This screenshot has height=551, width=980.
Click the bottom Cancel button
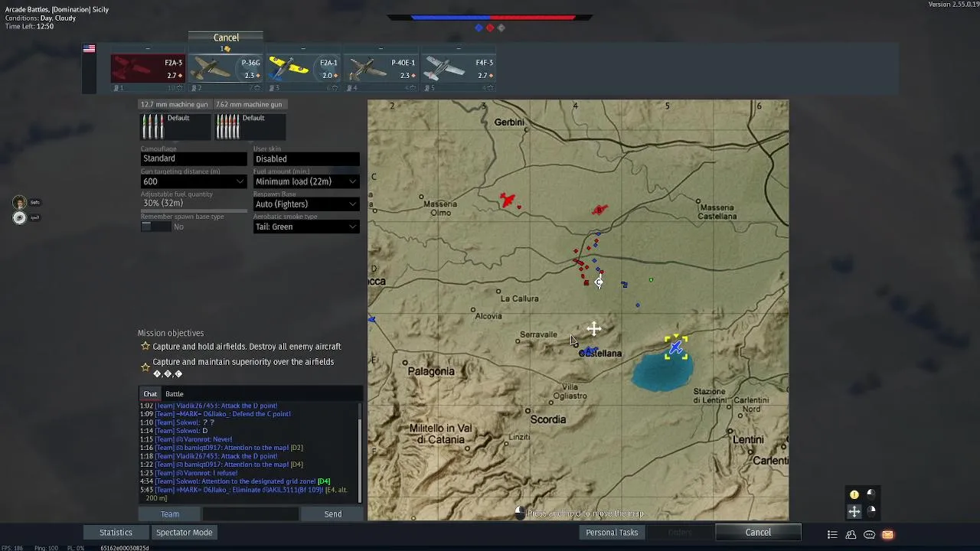pos(758,533)
